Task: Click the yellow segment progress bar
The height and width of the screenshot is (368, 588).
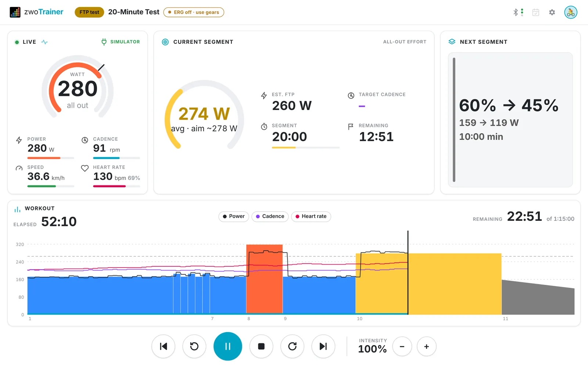Action: [x=305, y=148]
